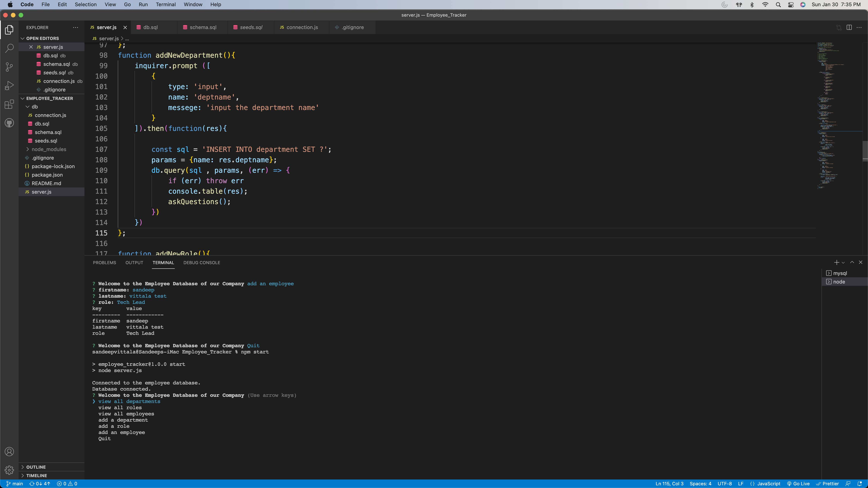This screenshot has height=488, width=868.
Task: Open the GitHub view in the activity bar
Action: click(x=9, y=123)
